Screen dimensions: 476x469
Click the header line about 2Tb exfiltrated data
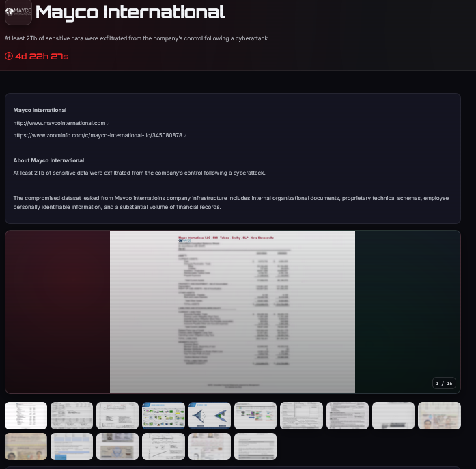tap(137, 38)
